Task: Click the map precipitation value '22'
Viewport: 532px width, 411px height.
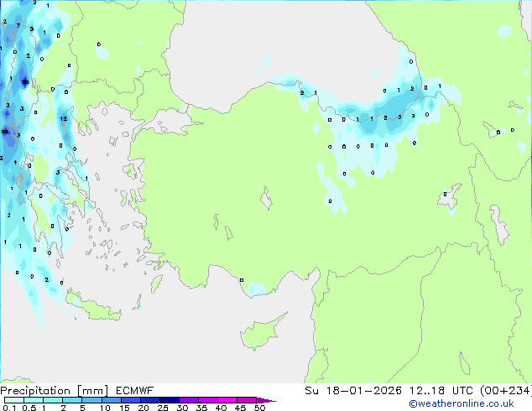Action: coord(5,132)
